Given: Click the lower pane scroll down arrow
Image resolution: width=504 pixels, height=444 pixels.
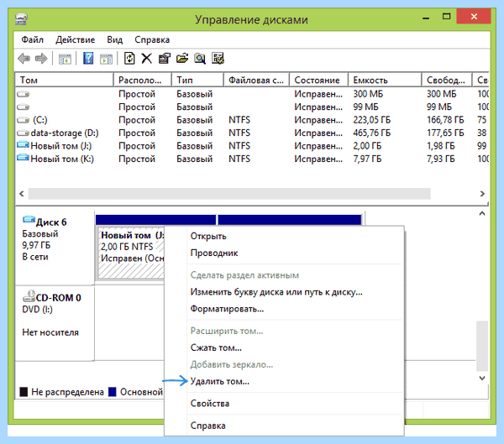Looking at the screenshot, I should point(482,379).
